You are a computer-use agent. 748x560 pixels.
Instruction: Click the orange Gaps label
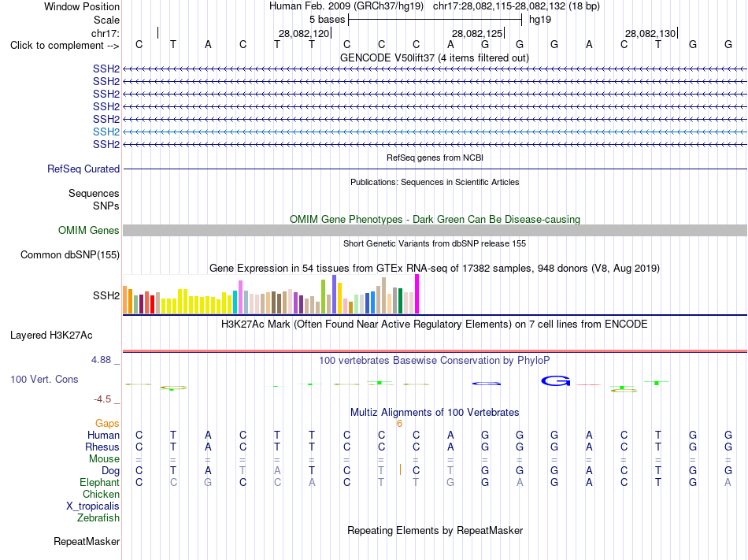(107, 424)
